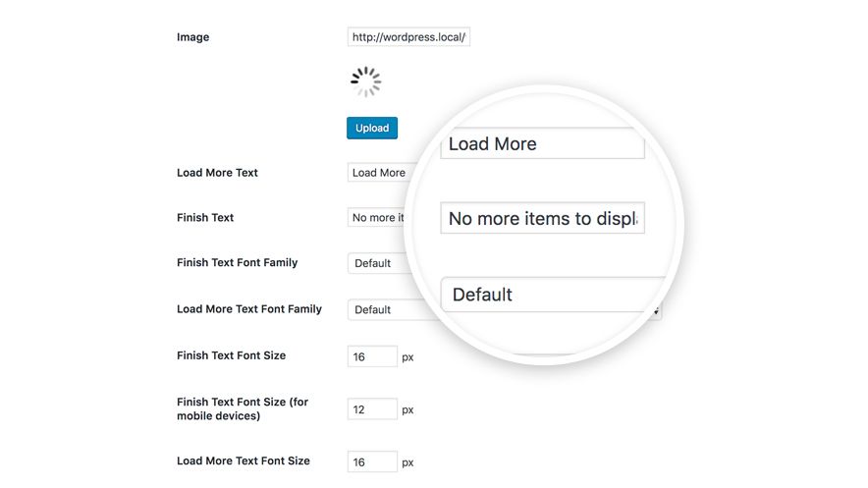Image resolution: width=868 pixels, height=488 pixels.
Task: Focus the small Load More Text field
Action: (378, 173)
